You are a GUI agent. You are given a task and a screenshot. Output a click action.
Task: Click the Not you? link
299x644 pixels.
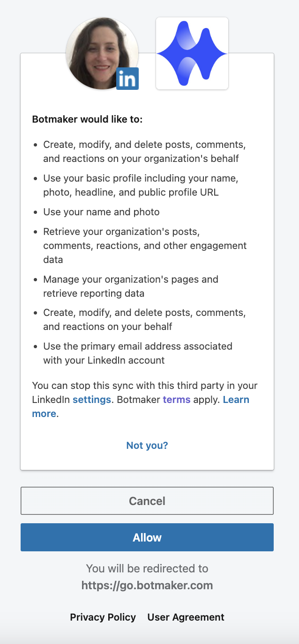pos(147,446)
